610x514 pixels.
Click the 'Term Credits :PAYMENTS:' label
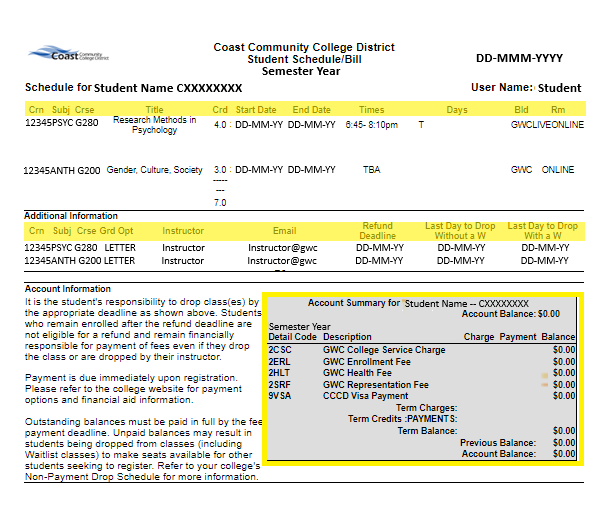point(403,419)
